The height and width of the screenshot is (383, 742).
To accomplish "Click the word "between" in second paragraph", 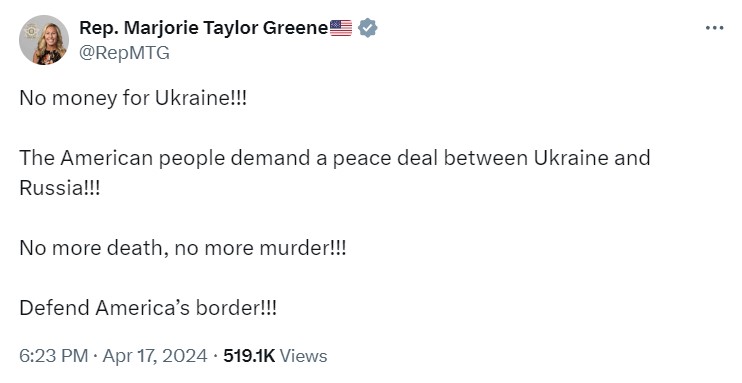I will pyautogui.click(x=485, y=158).
